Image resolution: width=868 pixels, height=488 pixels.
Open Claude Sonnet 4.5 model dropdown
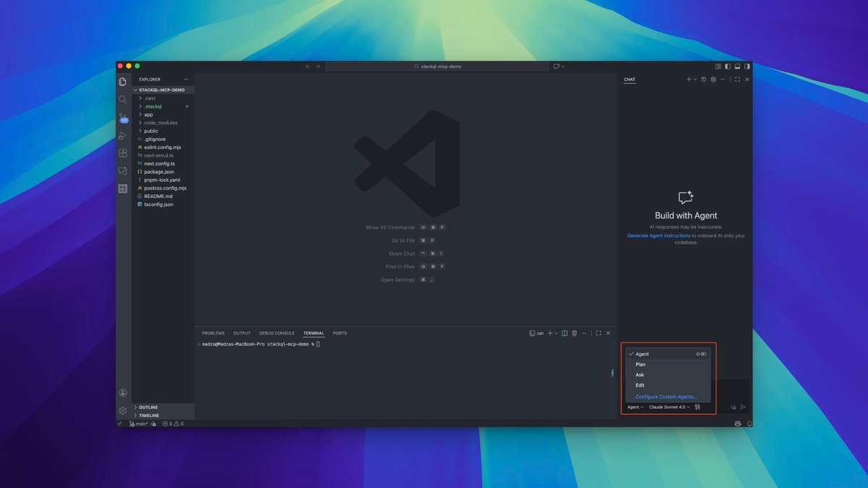[669, 407]
